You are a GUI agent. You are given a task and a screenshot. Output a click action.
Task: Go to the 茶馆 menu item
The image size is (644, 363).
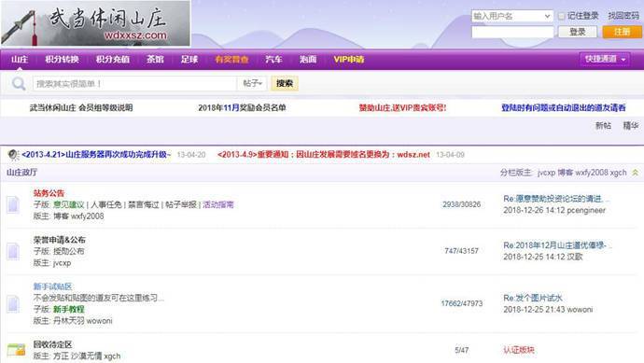155,59
